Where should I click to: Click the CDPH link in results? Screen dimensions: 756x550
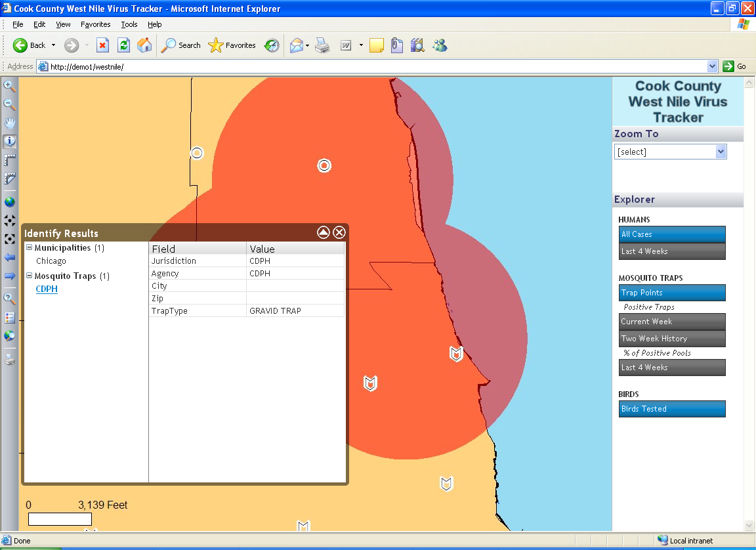(x=47, y=289)
